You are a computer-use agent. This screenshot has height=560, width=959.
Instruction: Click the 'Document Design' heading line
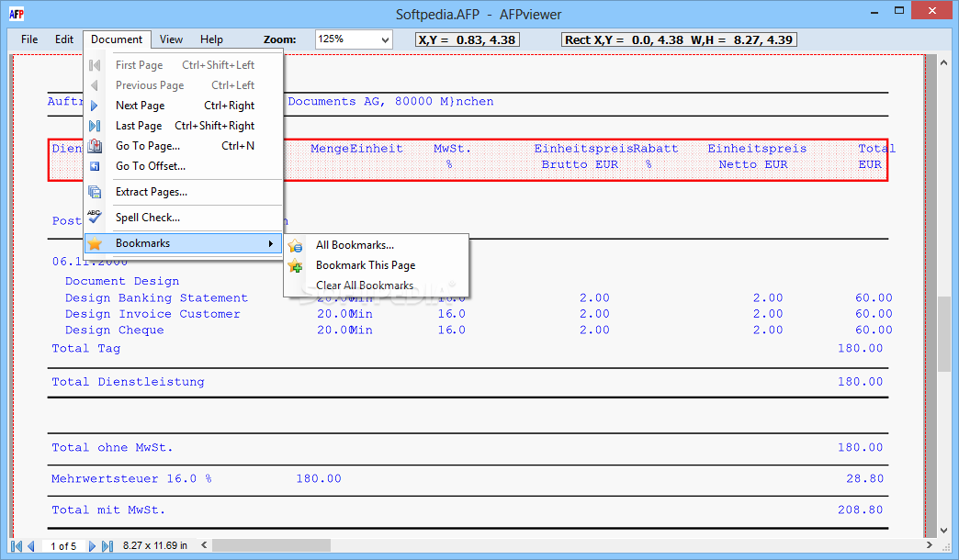pyautogui.click(x=122, y=281)
